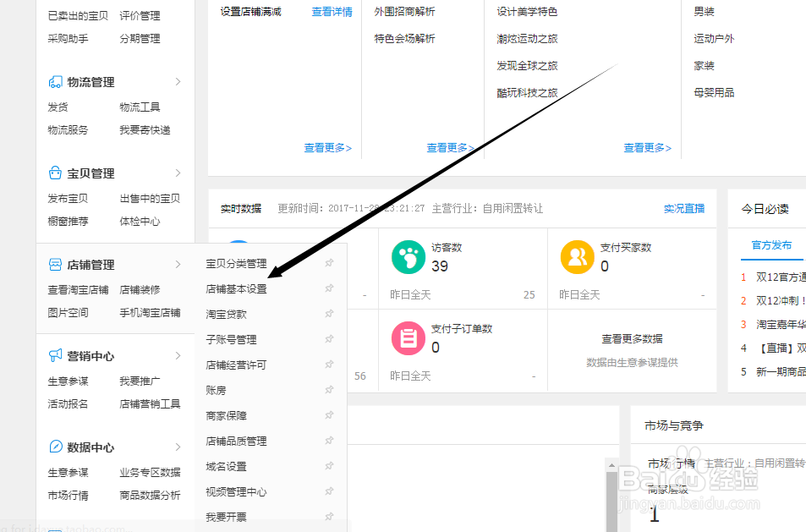Click the pink 支付子订单数 list icon
Viewport: 806px width, 532px height.
408,338
